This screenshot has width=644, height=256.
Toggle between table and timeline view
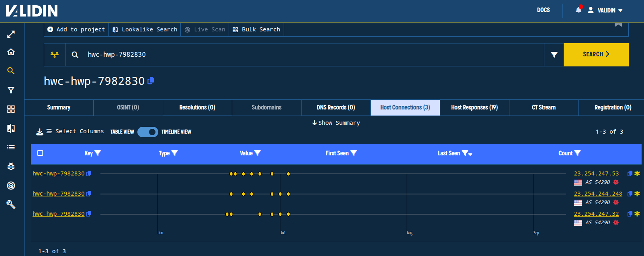[148, 132]
